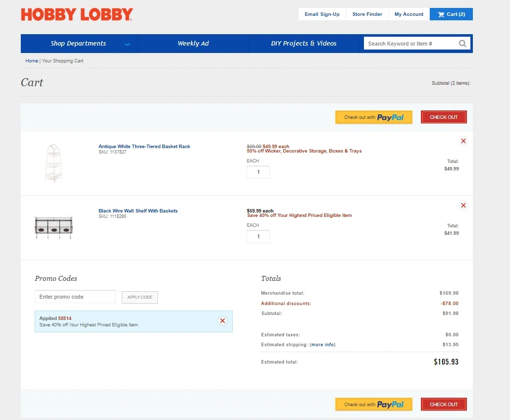Screen dimensions: 510x420
Task: Expand Shop Departments dropdown chevron
Action: coord(128,44)
